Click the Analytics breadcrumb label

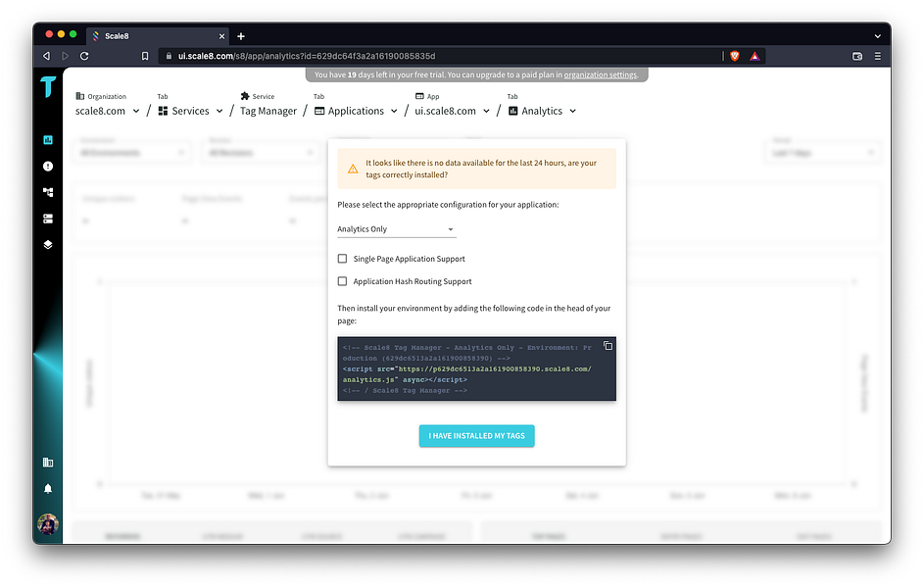542,111
